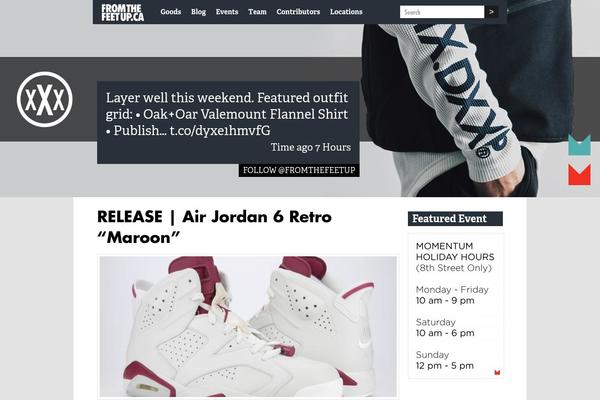Click the Momentum Holiday Hours event card

455,306
